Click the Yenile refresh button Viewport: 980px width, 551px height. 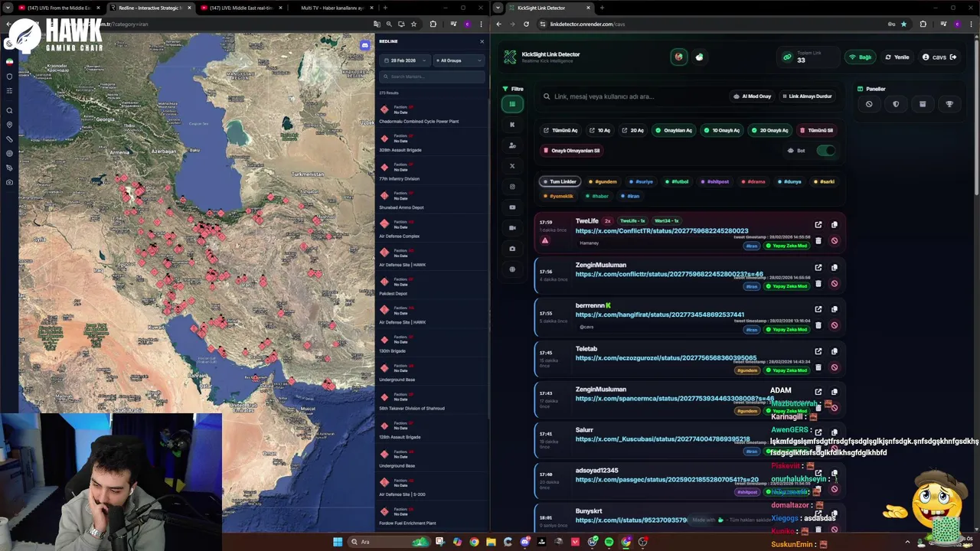(x=897, y=57)
